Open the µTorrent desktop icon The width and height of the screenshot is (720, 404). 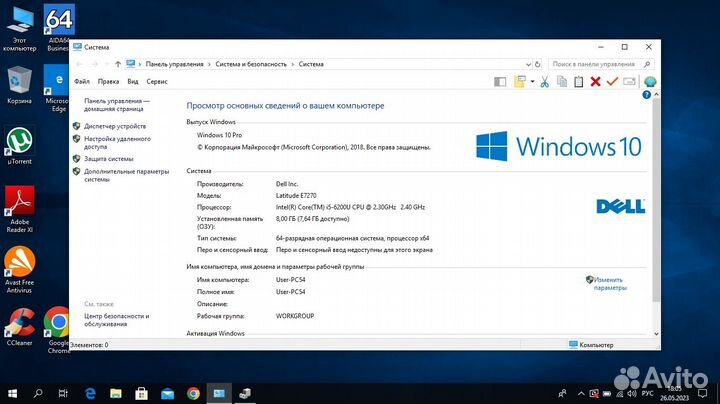pos(19,146)
